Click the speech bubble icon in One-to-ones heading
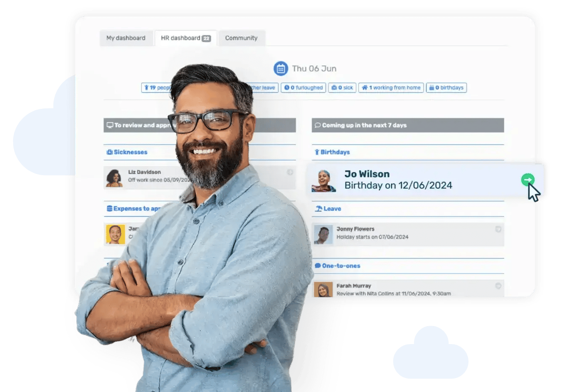The image size is (564, 392). click(x=318, y=266)
